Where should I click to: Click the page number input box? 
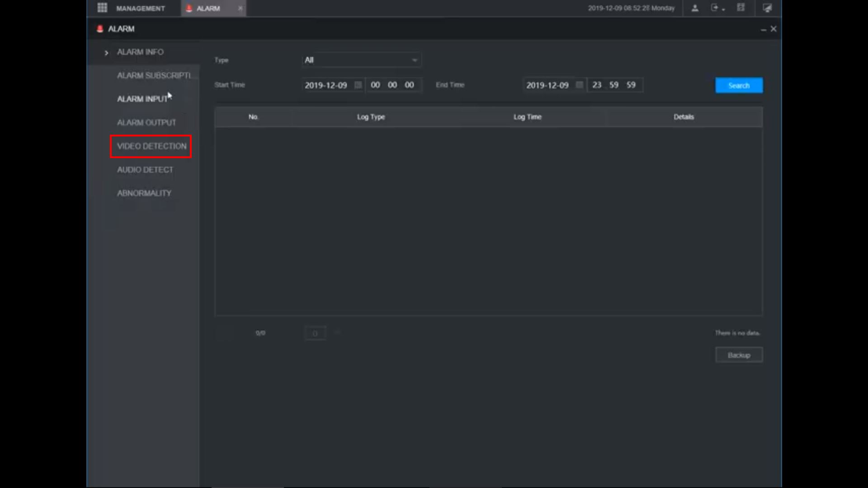tap(315, 333)
